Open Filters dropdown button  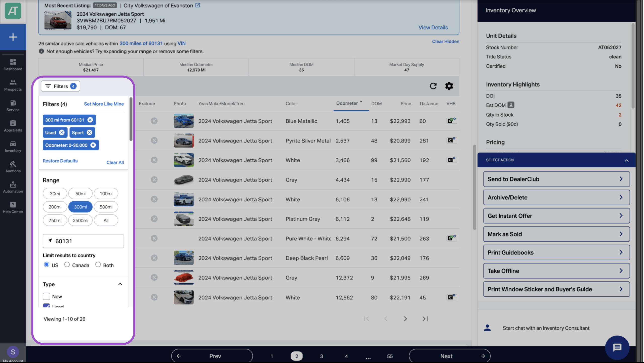[60, 86]
